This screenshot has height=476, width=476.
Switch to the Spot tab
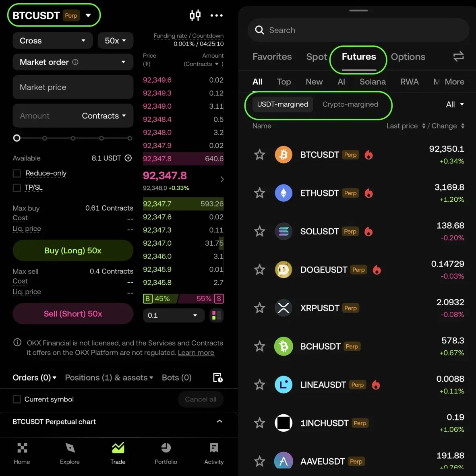point(317,57)
